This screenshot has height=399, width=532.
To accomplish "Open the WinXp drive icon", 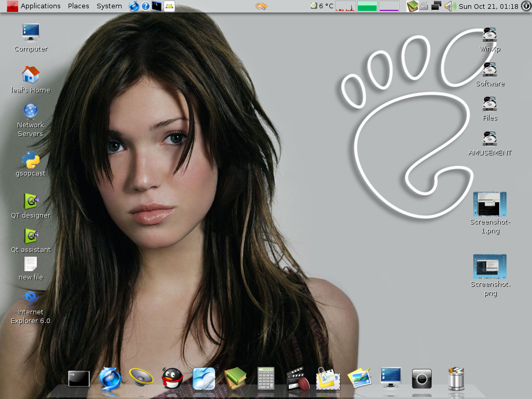I will pos(489,35).
